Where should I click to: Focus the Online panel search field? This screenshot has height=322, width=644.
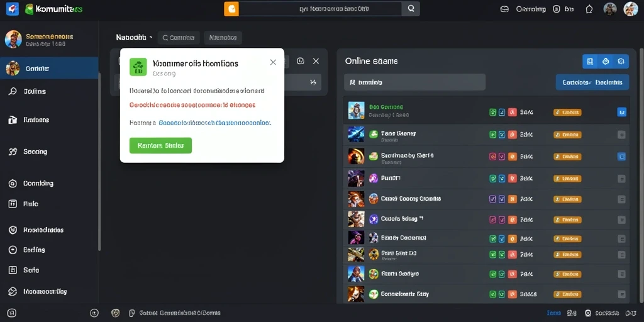[415, 82]
